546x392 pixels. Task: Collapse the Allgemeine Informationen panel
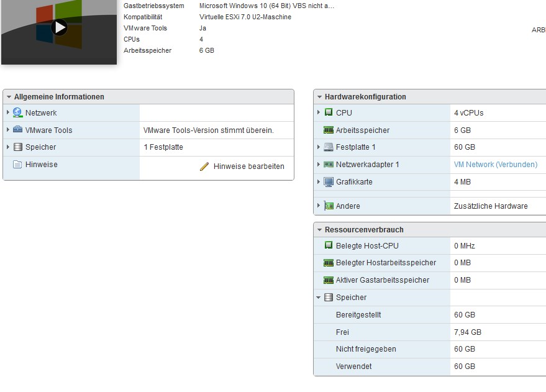click(9, 97)
